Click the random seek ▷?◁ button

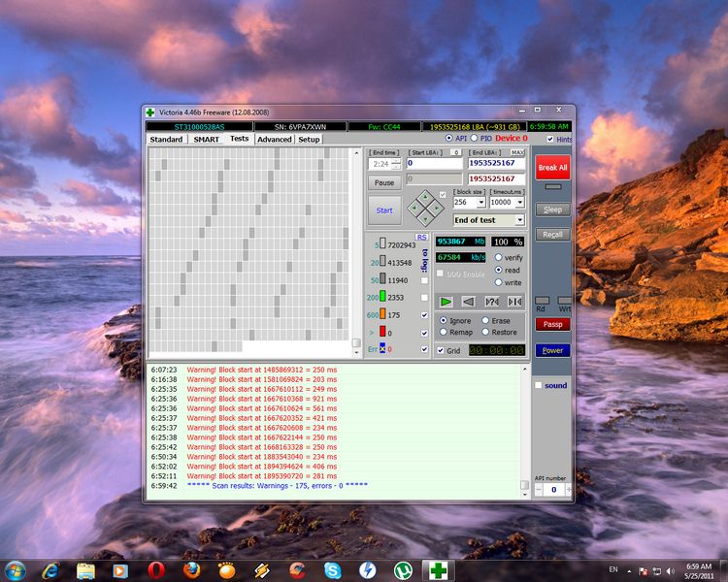492,302
